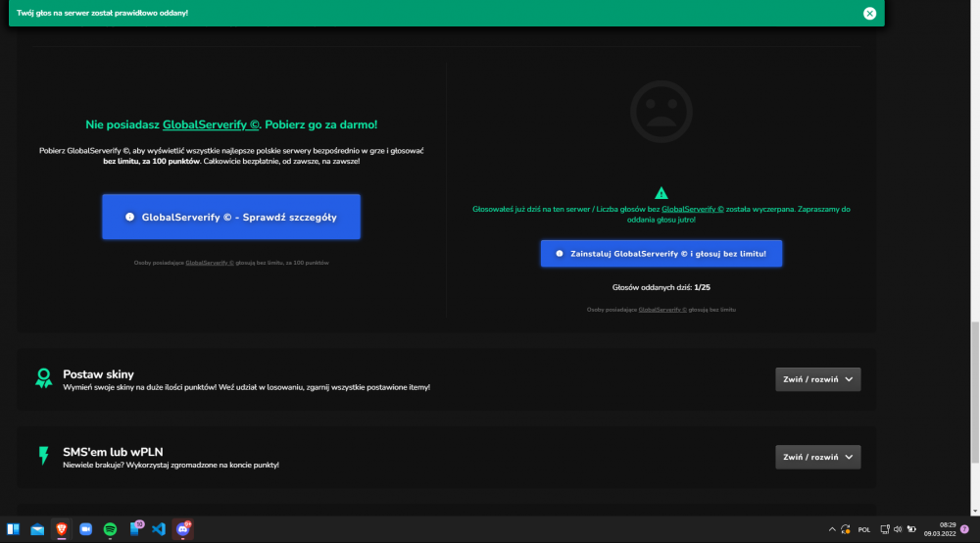This screenshot has width=980, height=543.
Task: Click Zainstaluj GlobalServerify © i głosuj bez limitu
Action: click(661, 254)
